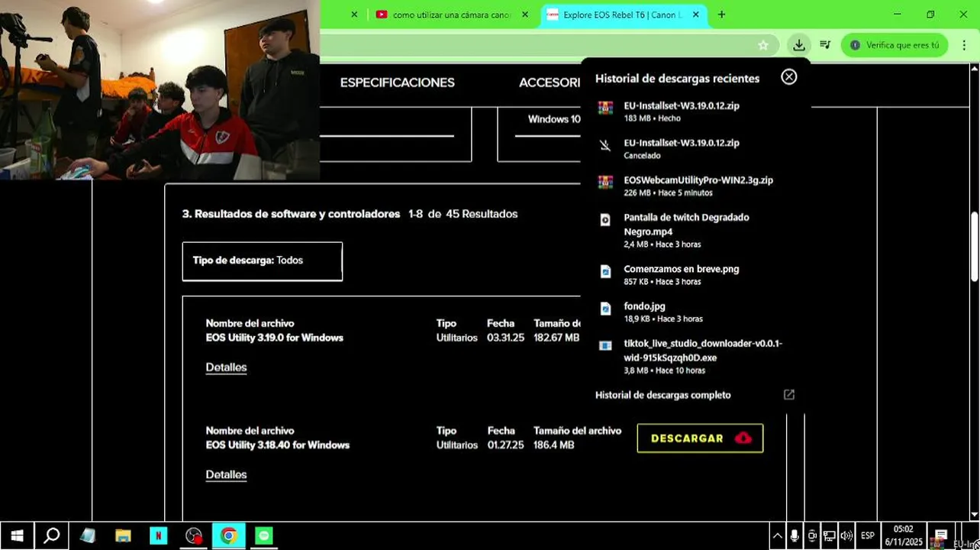The height and width of the screenshot is (550, 980).
Task: Click the 186.4 MB file size value
Action: tap(554, 445)
